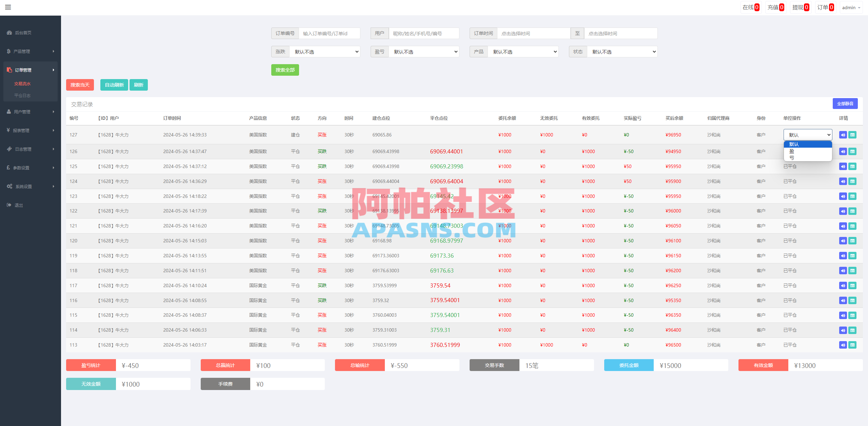Open the 日志管理 sidebar icon
Viewport: 868px width, 426px height.
tap(9, 149)
